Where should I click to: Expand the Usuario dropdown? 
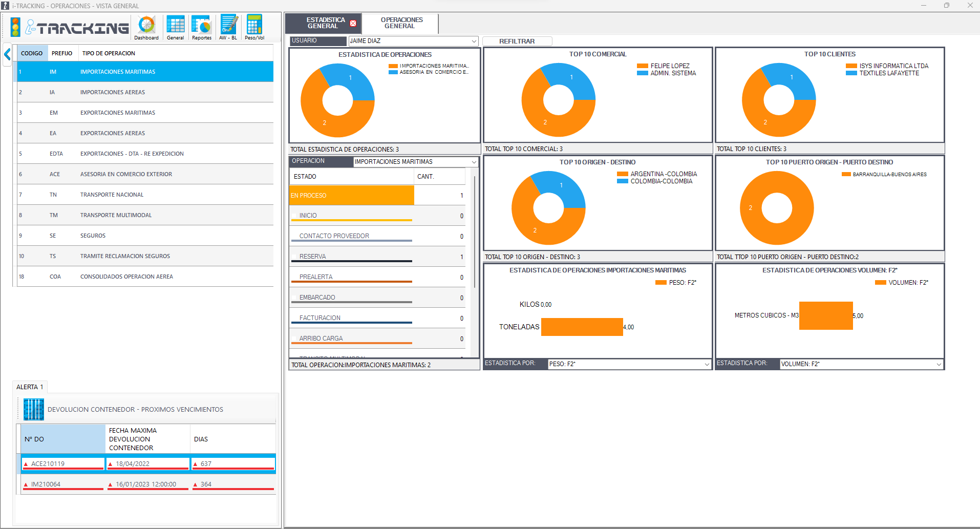[474, 41]
